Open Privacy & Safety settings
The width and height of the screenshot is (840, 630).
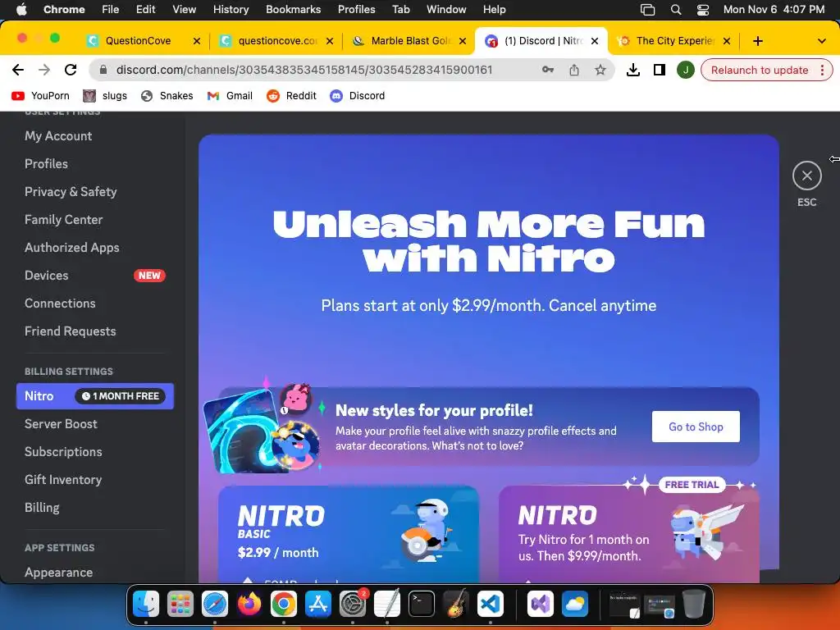(71, 192)
